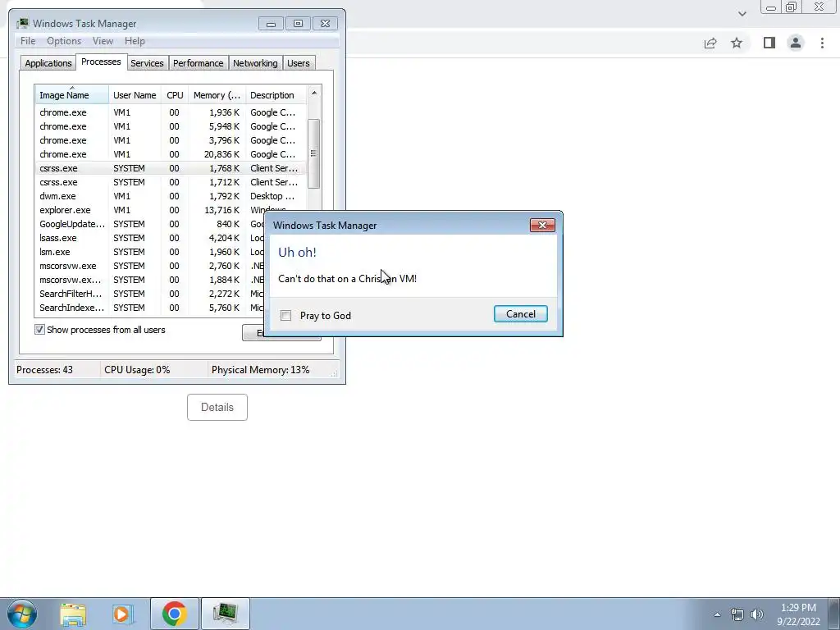Select mscorsvw.exe using 2,760 K
Viewport: 840px width, 630px height.
point(150,266)
